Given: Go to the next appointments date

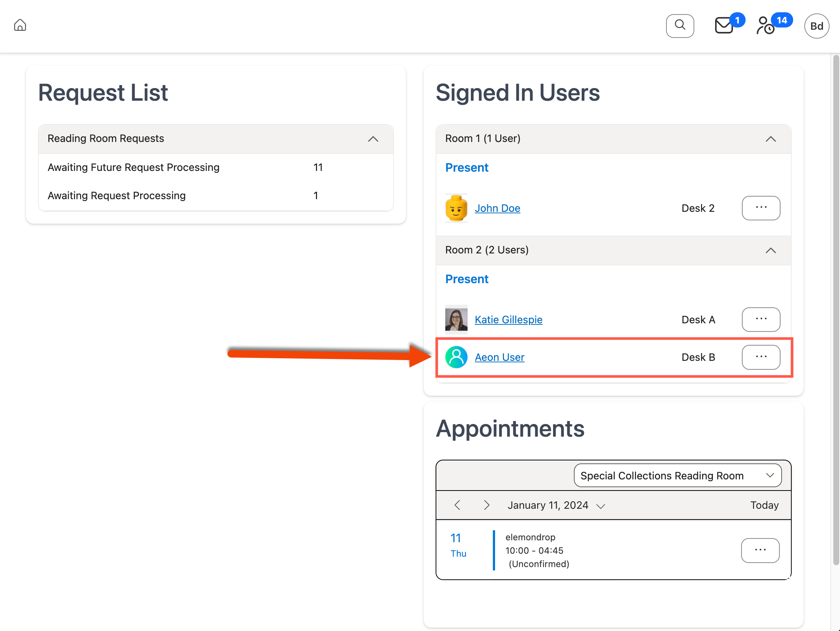Looking at the screenshot, I should pyautogui.click(x=487, y=505).
